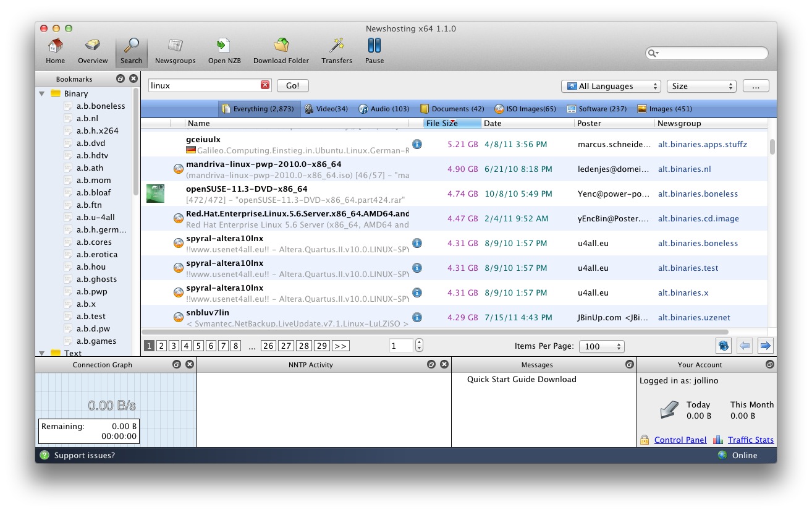Screen dimensions: 812x512
Task: Click the info icon for snbluv7lin row
Action: click(x=417, y=317)
